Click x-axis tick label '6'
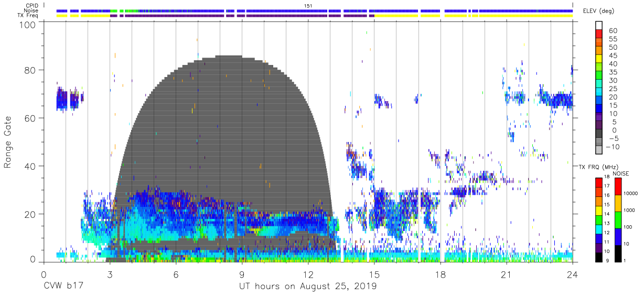The image size is (644, 297). click(176, 274)
